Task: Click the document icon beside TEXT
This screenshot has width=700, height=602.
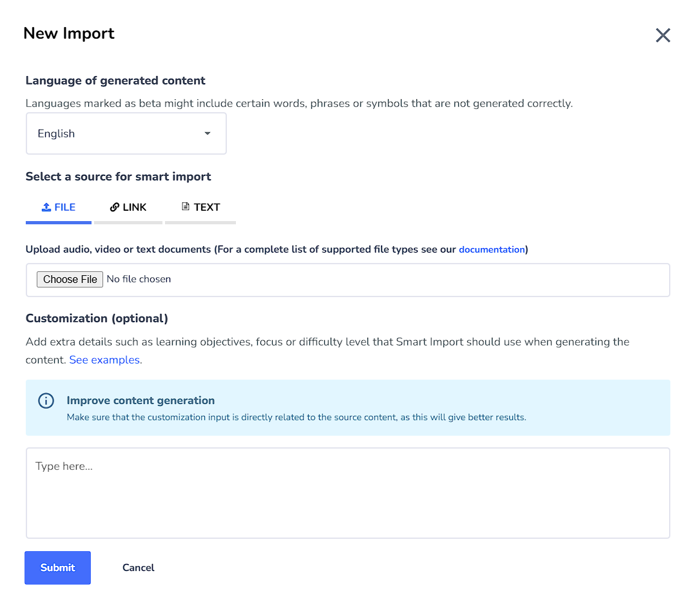Action: 186,207
